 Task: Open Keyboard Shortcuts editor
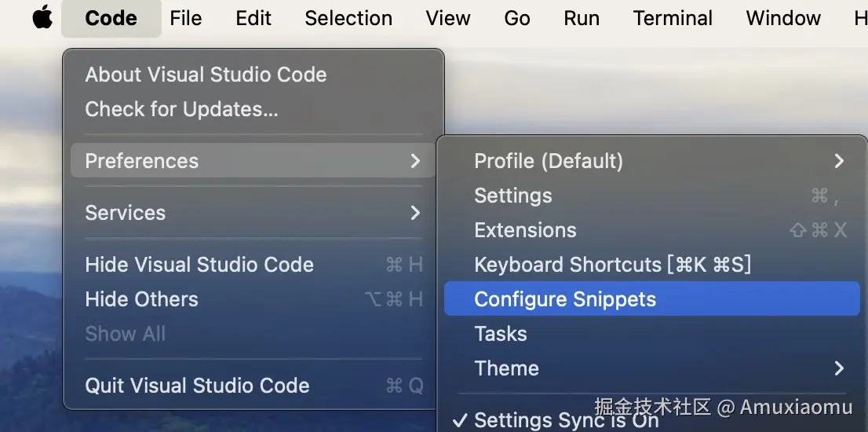(x=612, y=265)
